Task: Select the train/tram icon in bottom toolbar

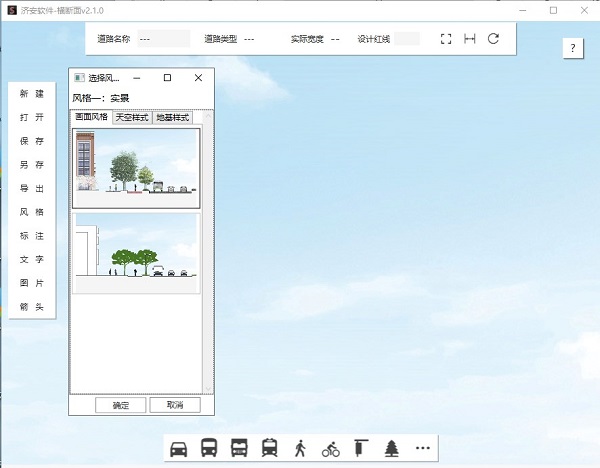Action: click(x=269, y=448)
